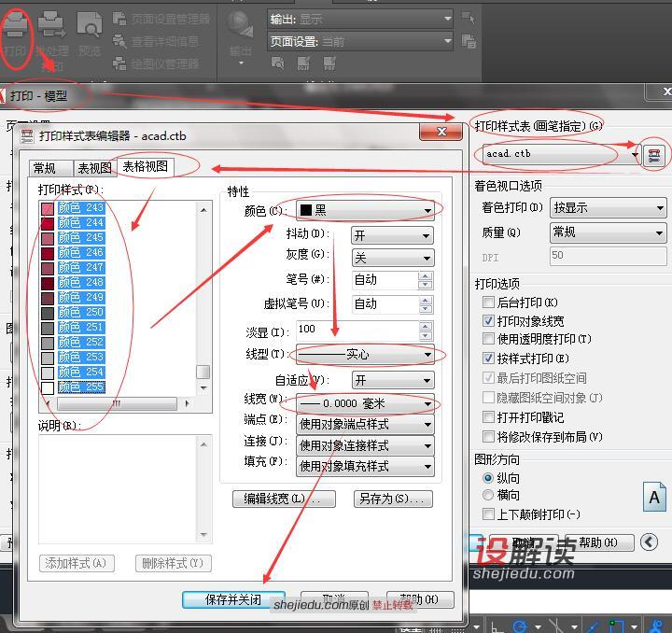Screen dimensions: 672x633
Task: Switch to the 常规 tab
Action: (50, 168)
